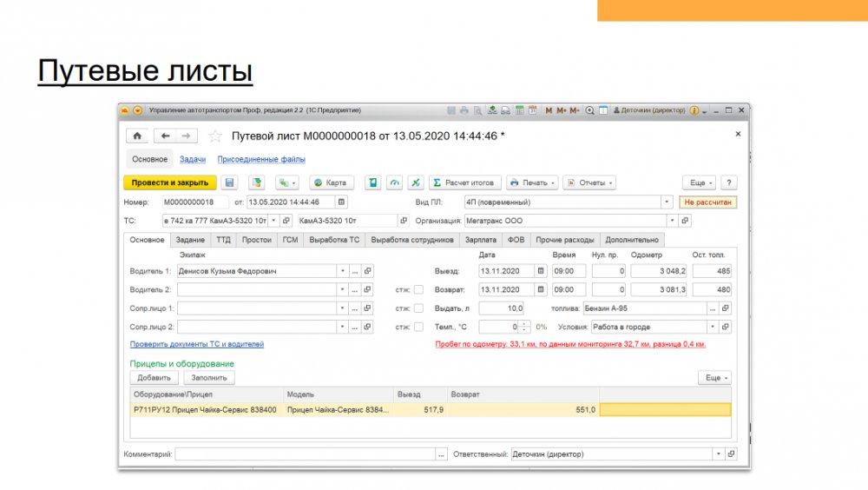This screenshot has width=868, height=490.
Task: Enable стж checkbox for Сопр.лицо 1
Action: coord(418,308)
